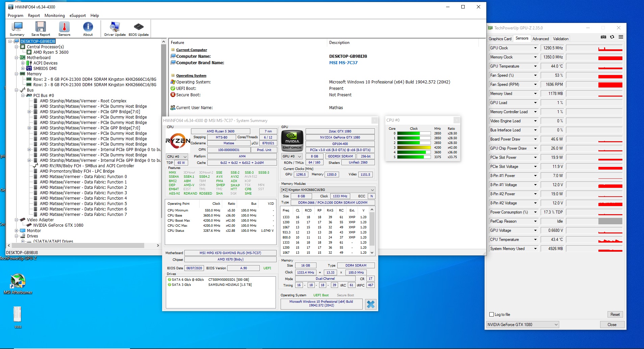This screenshot has width=644, height=349.
Task: Open the GPU Clock sensor dropdown arrow
Action: point(535,48)
